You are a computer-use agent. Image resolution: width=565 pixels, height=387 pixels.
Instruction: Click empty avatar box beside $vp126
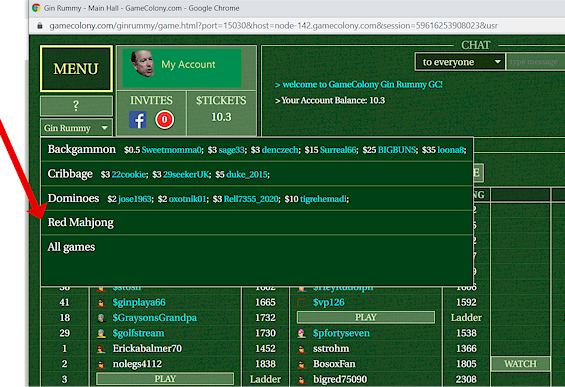coord(302,302)
